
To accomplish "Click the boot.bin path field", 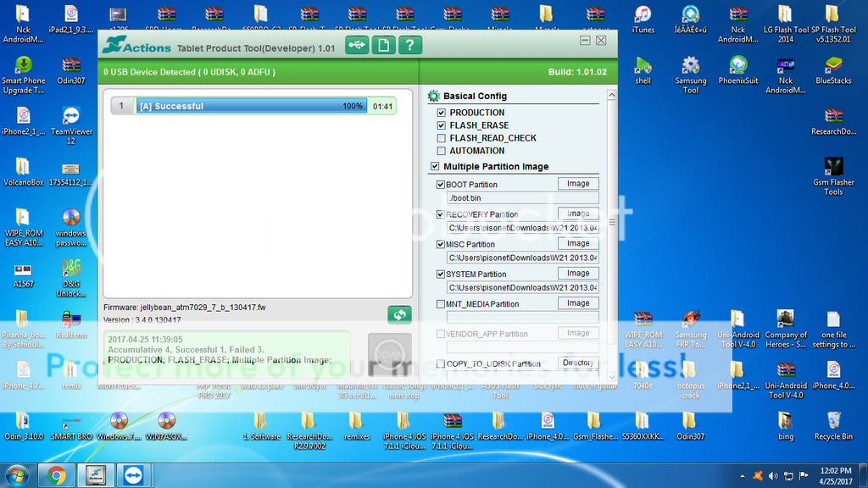I will pyautogui.click(x=521, y=198).
